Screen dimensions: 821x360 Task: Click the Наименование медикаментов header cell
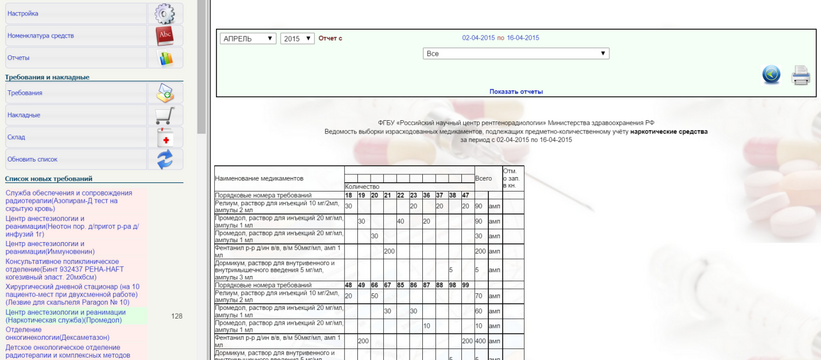(280, 178)
